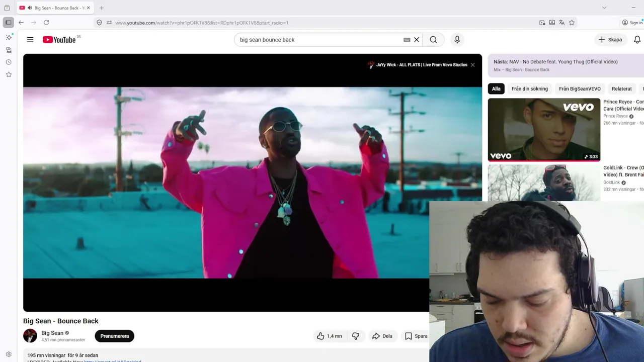
Task: Clear the search box with the X icon
Action: click(417, 40)
